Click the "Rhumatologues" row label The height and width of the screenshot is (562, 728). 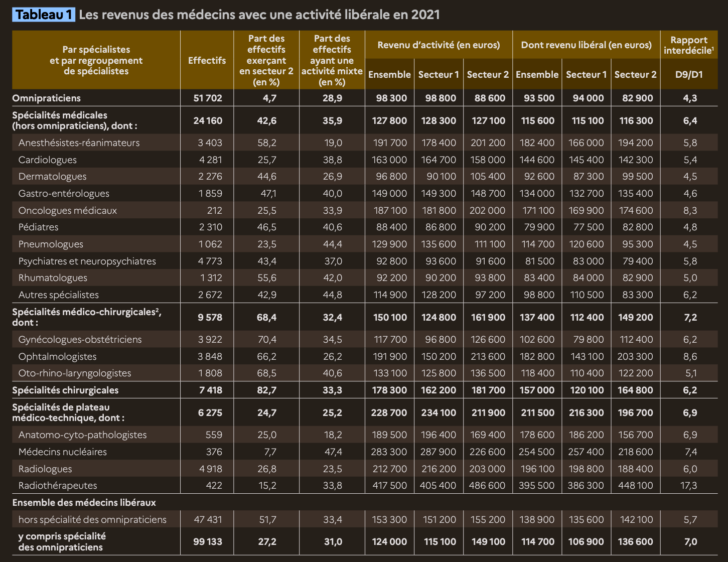point(53,277)
